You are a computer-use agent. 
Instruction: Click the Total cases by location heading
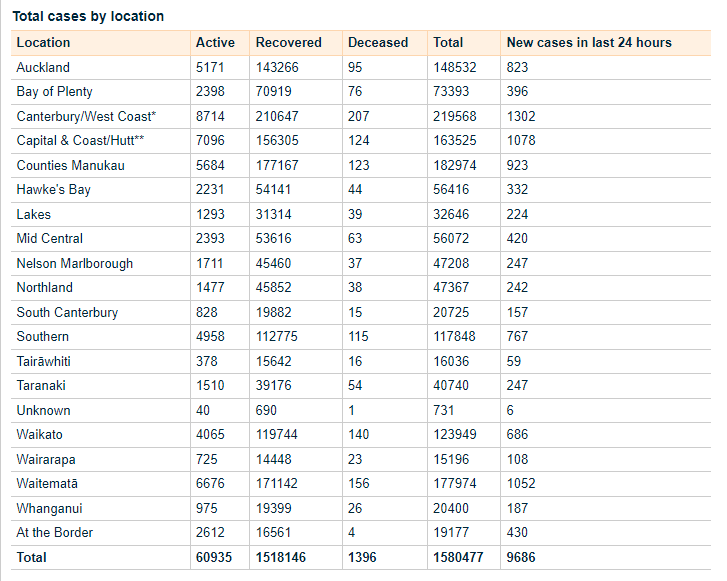(x=88, y=16)
